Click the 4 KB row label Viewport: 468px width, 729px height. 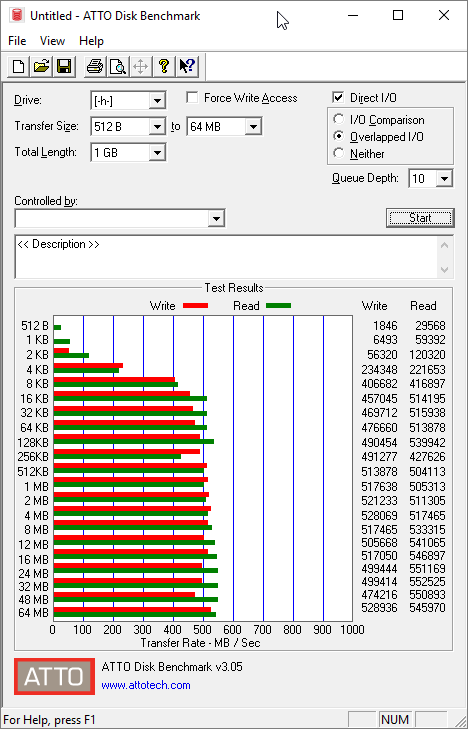tap(37, 370)
